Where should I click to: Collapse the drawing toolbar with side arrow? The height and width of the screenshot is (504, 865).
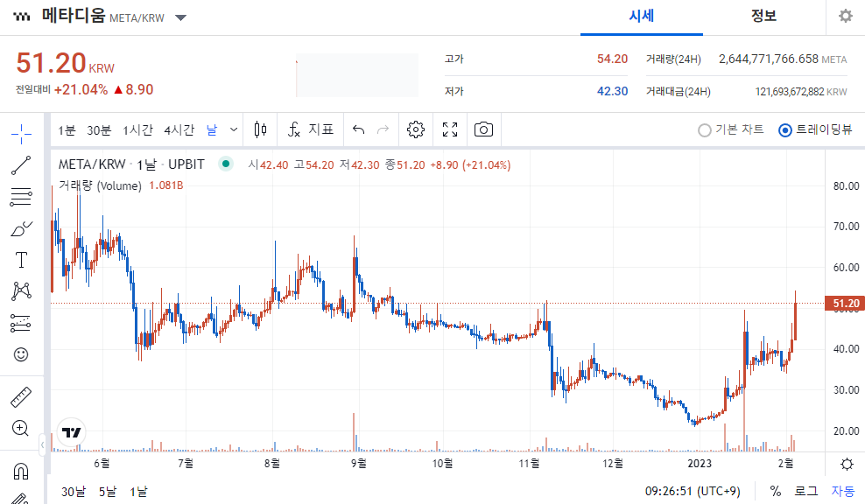pyautogui.click(x=43, y=444)
